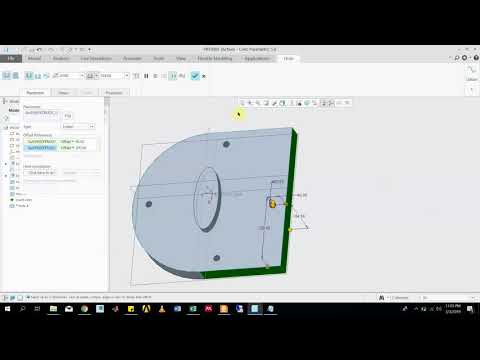Open the hole depth value dropdown arrow

pyautogui.click(x=127, y=76)
